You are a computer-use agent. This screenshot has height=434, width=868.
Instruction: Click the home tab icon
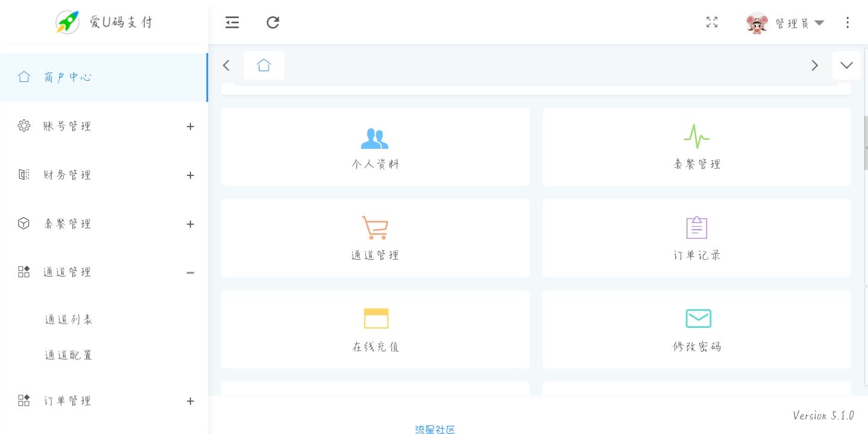[264, 65]
